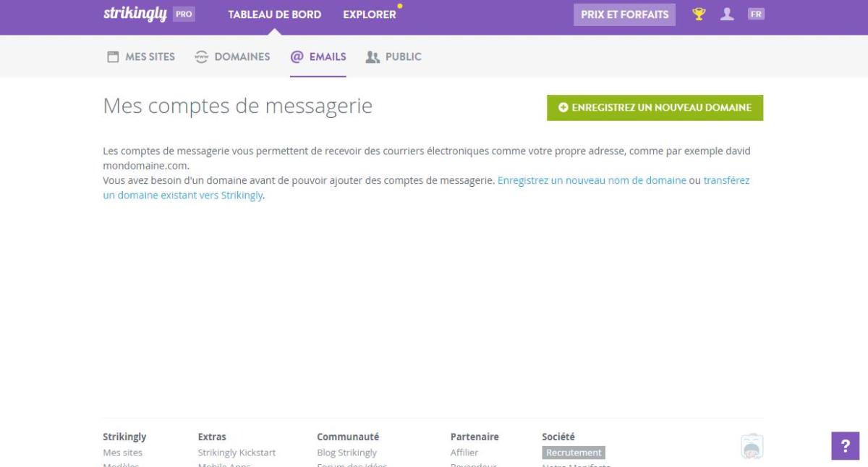Open the purple help question mark button
The image size is (868, 467).
coord(845,446)
